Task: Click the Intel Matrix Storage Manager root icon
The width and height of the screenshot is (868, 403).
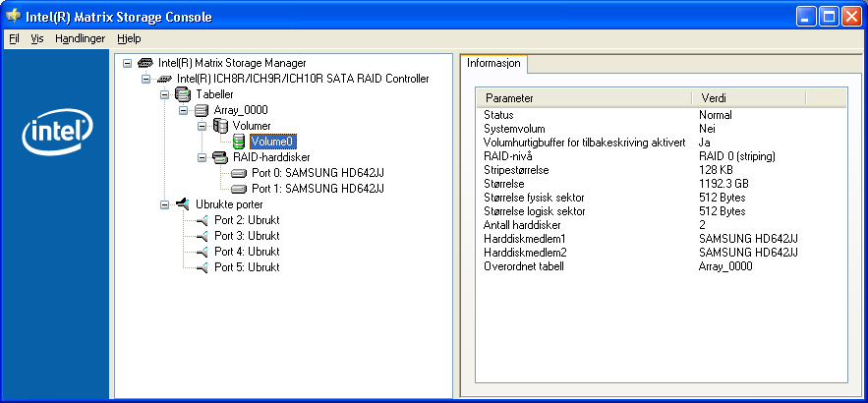Action: [x=145, y=63]
